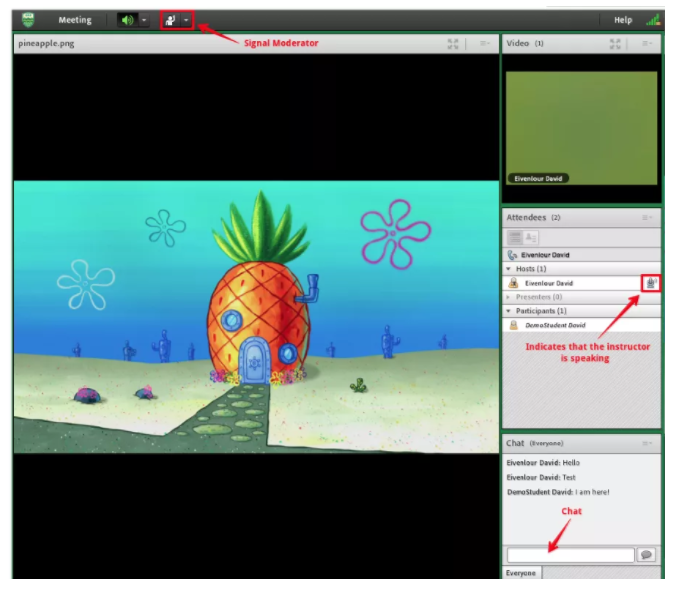Click the phone icon beside Eivenlour David
674x594 pixels.
pos(512,255)
